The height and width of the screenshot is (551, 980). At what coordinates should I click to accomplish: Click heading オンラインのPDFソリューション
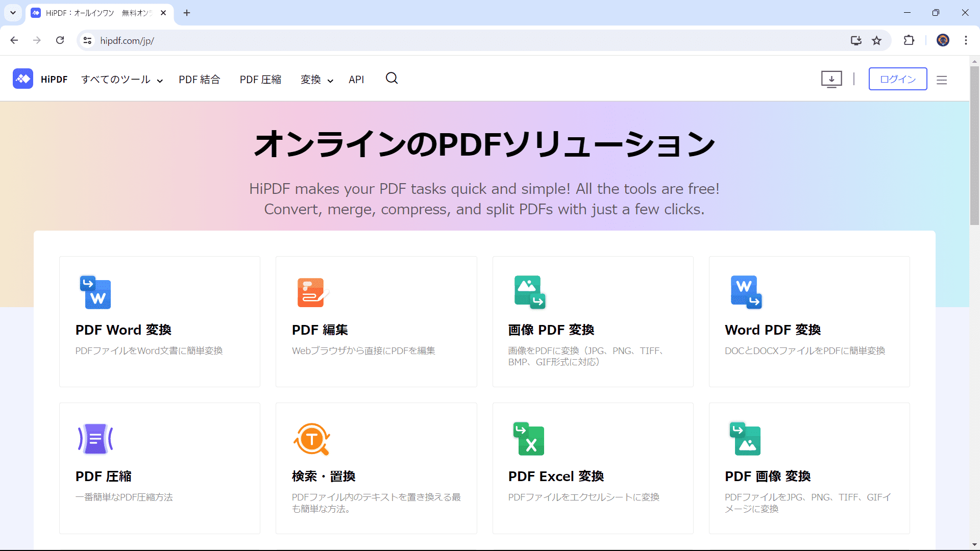point(484,144)
